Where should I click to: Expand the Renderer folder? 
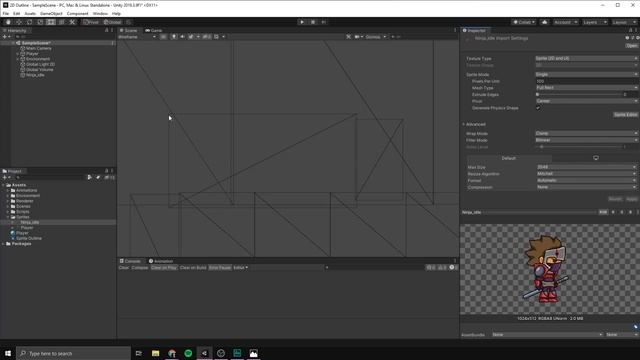pyautogui.click(x=8, y=201)
